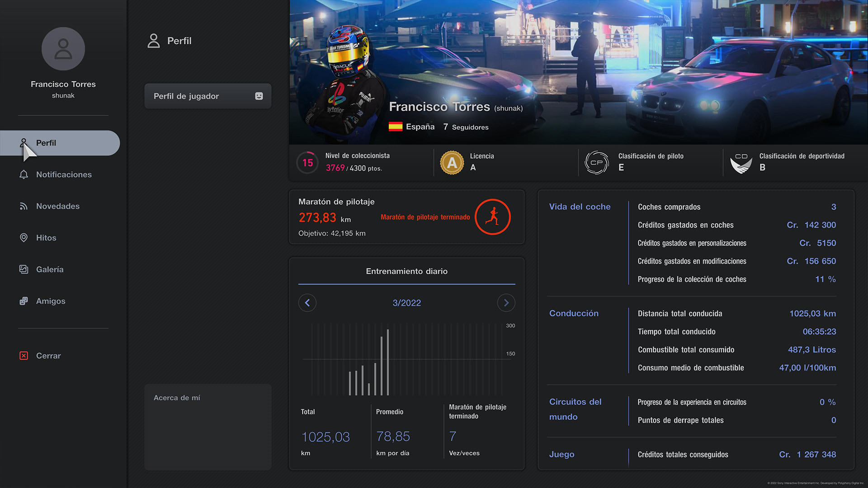868x488 pixels.
Task: Click Créditos totales conseguidos row
Action: point(737,455)
